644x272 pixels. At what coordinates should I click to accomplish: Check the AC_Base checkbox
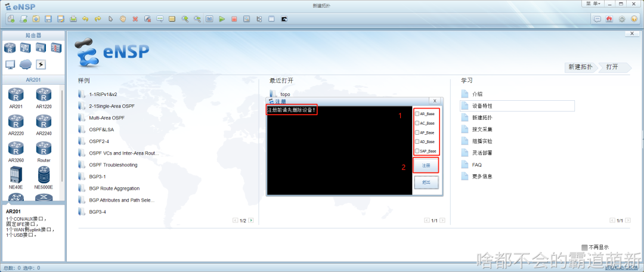pyautogui.click(x=417, y=123)
